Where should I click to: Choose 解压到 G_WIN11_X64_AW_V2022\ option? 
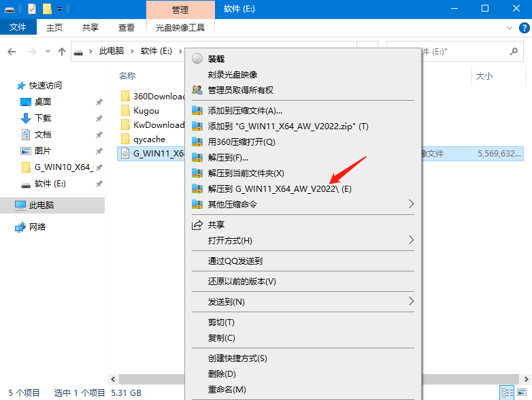point(279,188)
